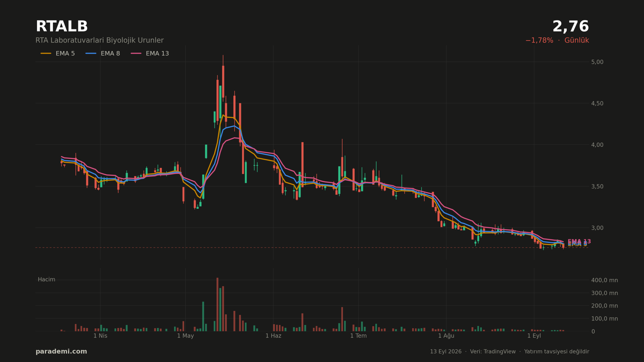Viewport: 644px width, 362px height.
Task: Click the EMA 13 end-of-line label on chart
Action: tap(579, 241)
